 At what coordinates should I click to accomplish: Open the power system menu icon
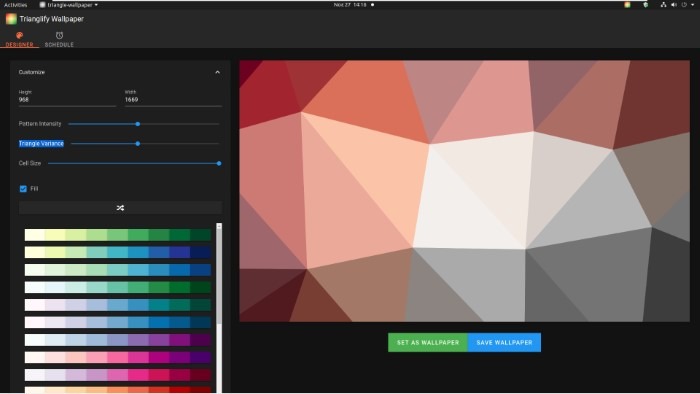coord(684,4)
